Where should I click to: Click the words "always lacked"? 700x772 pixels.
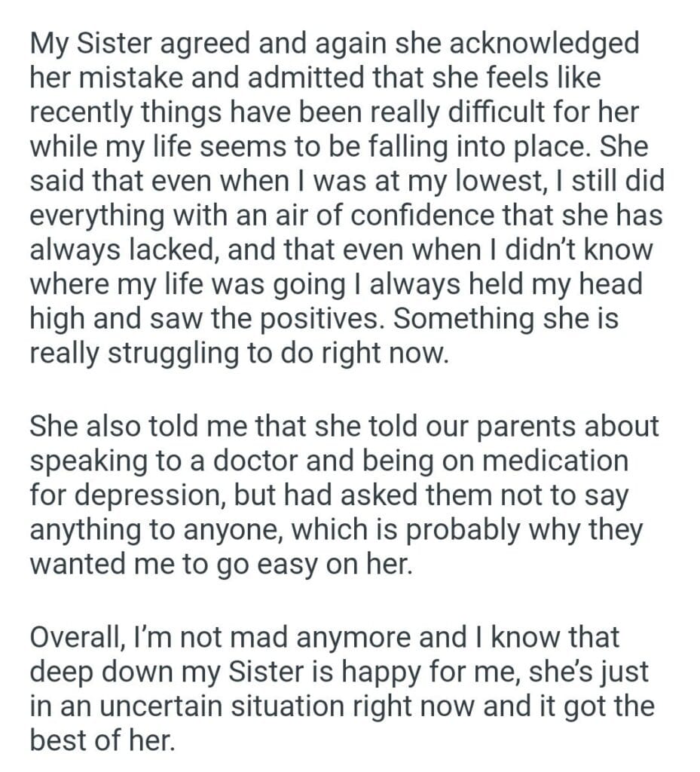pyautogui.click(x=110, y=248)
